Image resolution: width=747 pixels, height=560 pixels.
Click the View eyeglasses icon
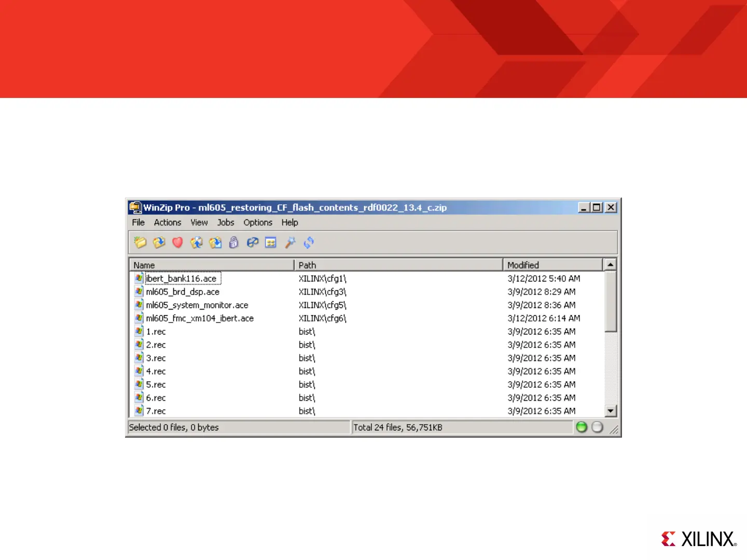[253, 242]
